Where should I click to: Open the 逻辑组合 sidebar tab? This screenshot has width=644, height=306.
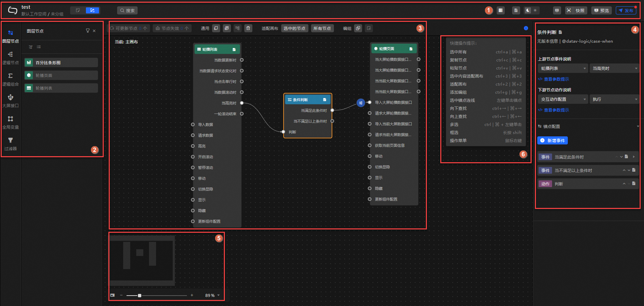point(10,80)
